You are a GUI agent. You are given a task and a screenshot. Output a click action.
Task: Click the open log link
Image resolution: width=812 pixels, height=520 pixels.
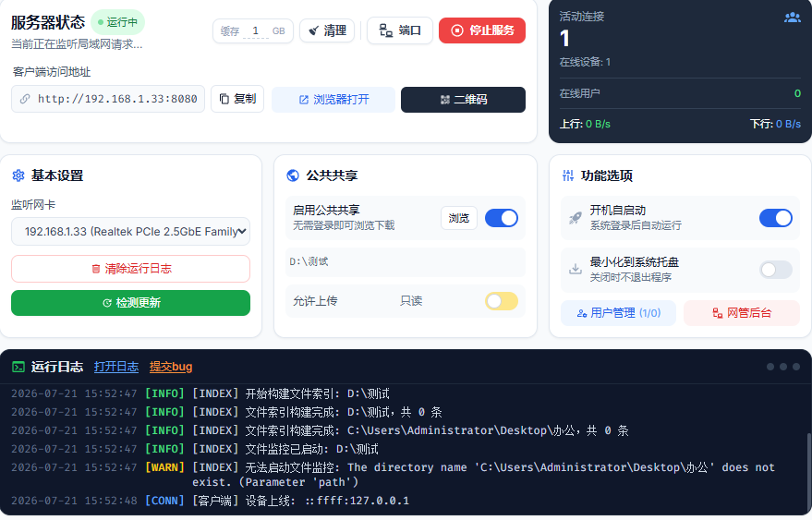tap(116, 367)
